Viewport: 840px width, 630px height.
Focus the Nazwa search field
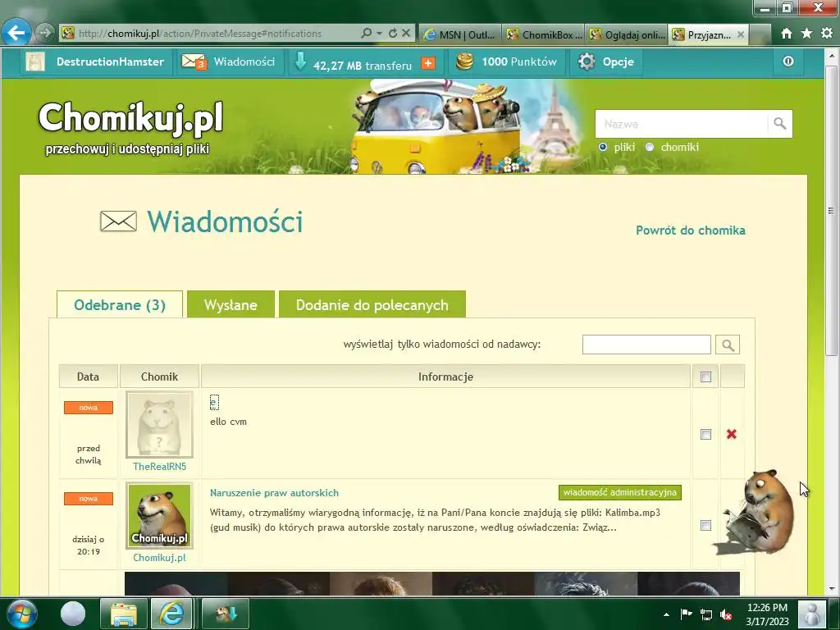coord(681,124)
